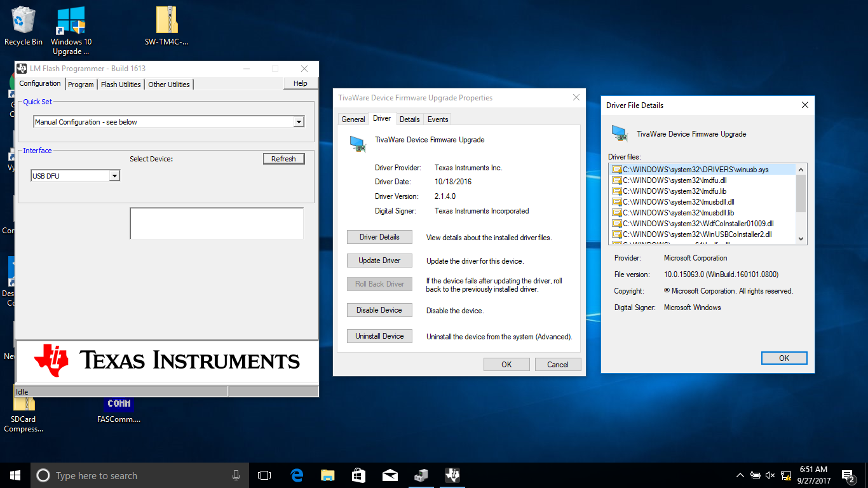Select driver file 'lmdfu.lib'

[702, 191]
